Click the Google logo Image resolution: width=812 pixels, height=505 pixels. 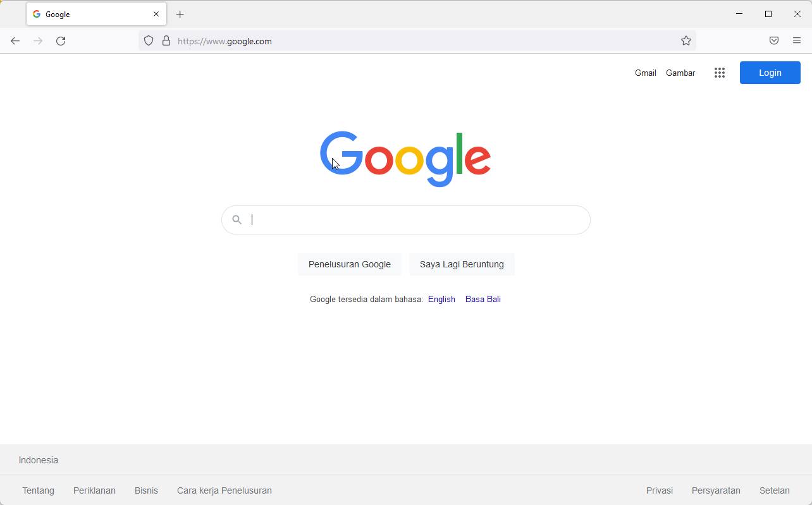pos(405,158)
